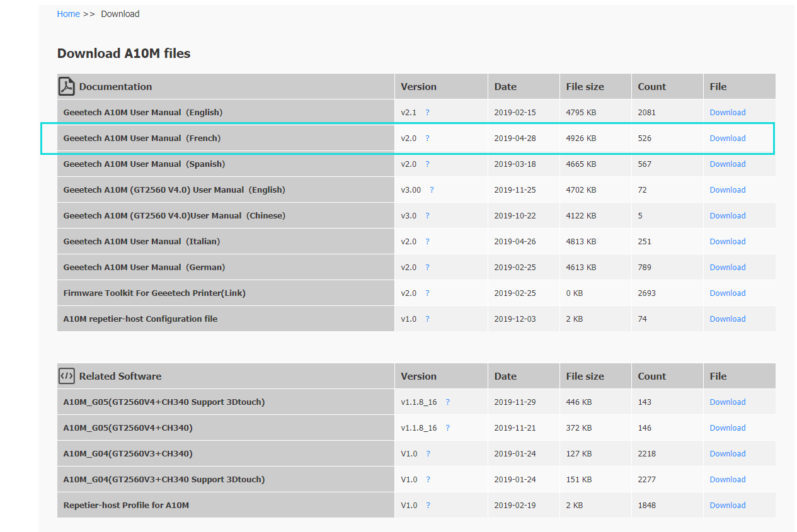
Task: Click question mark for Repetier-host Profile version
Action: pos(427,506)
